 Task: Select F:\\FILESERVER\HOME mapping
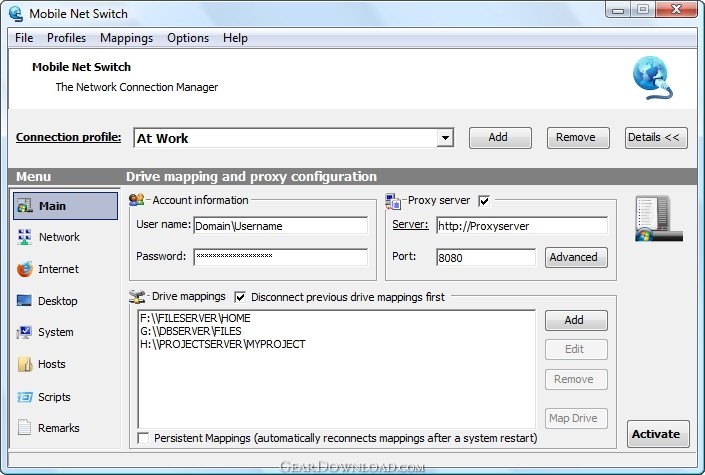[195, 318]
